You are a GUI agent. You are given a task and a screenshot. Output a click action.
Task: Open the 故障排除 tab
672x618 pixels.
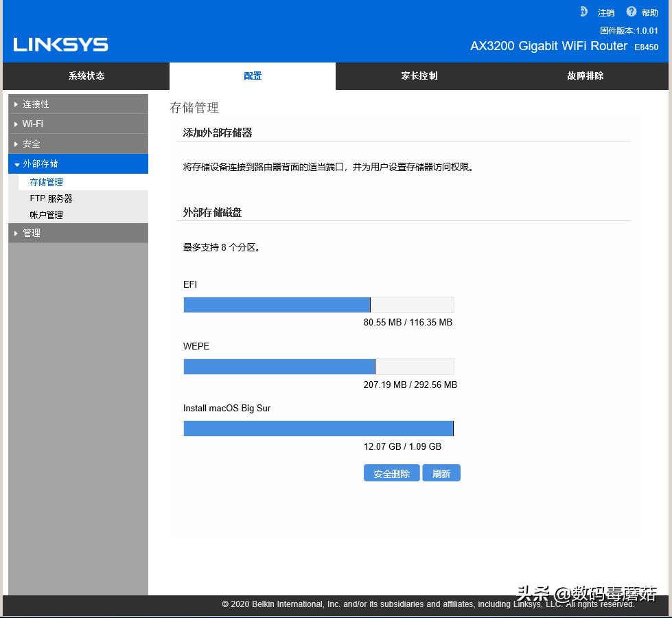586,76
